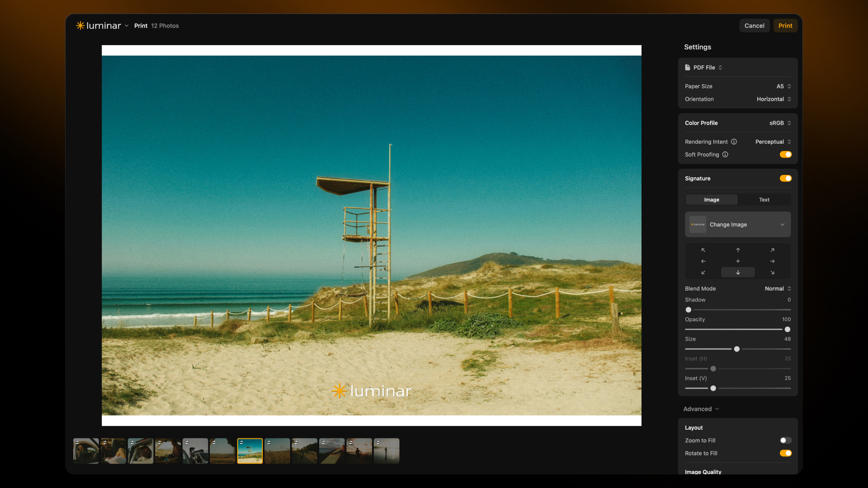Set signature position to bottom-left arrow
The image size is (868, 488).
703,272
